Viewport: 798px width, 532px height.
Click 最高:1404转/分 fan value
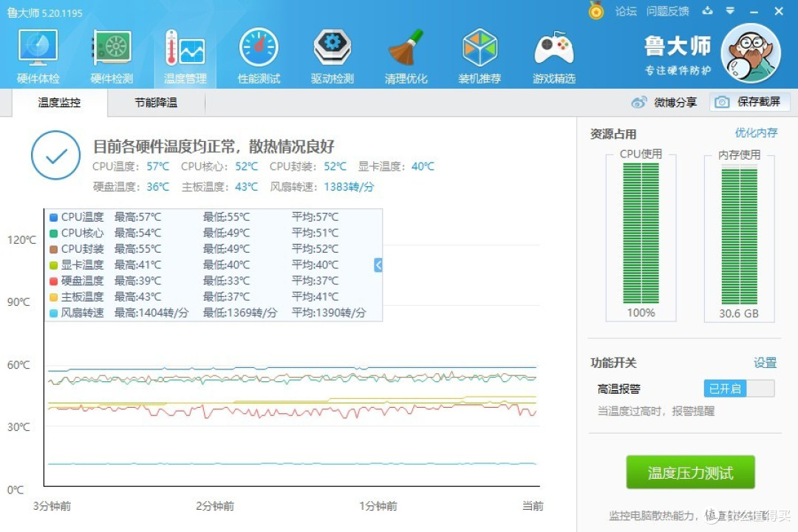(x=151, y=313)
